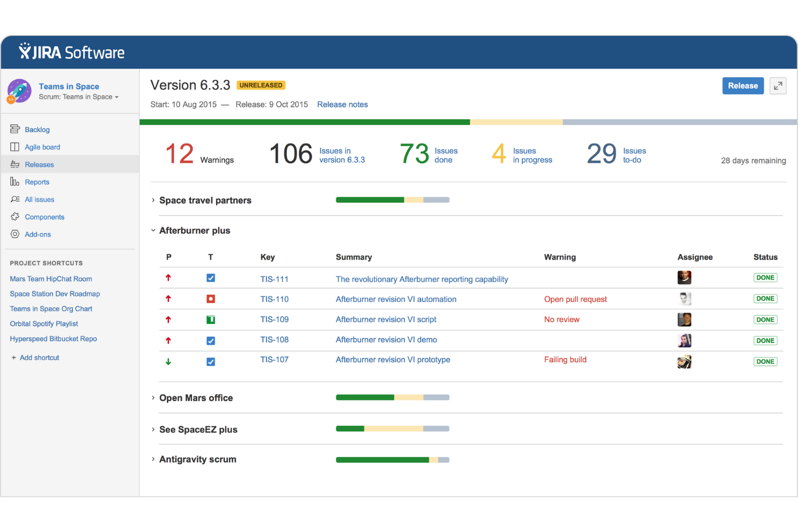Click the version overall progress bar
The height and width of the screenshot is (532, 798).
(x=469, y=122)
